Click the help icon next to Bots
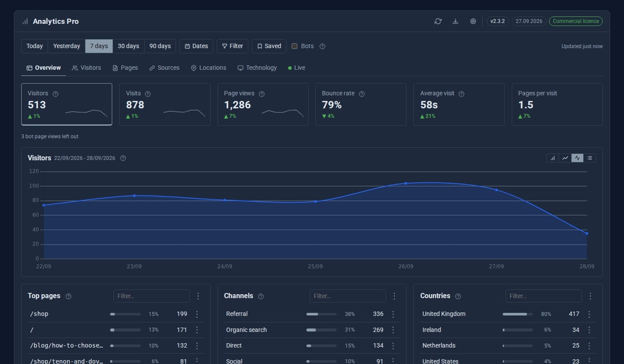The height and width of the screenshot is (364, 624). 322,46
